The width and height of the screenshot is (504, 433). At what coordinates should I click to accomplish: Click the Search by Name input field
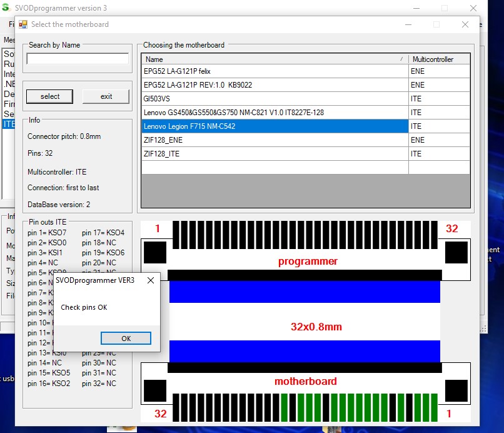coord(78,59)
